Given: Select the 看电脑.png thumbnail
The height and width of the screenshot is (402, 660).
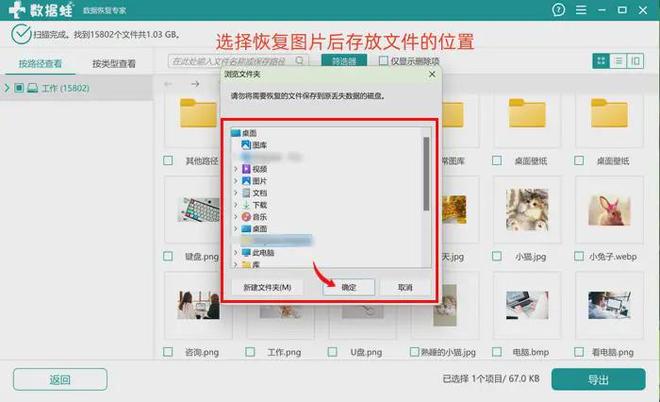Looking at the screenshot, I should [609, 305].
